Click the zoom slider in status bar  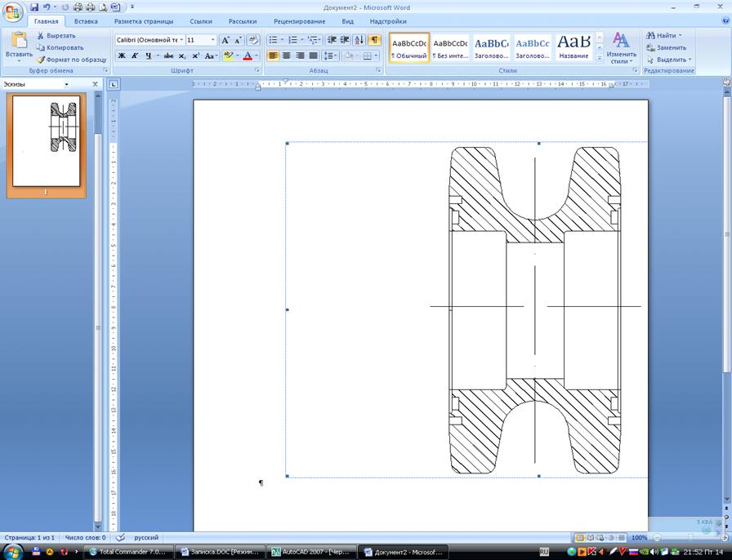click(x=690, y=538)
